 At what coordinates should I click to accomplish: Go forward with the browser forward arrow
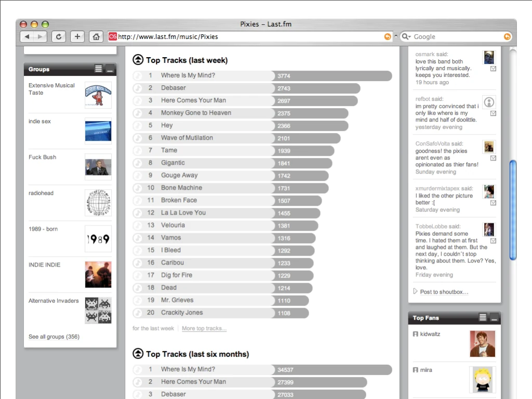41,37
